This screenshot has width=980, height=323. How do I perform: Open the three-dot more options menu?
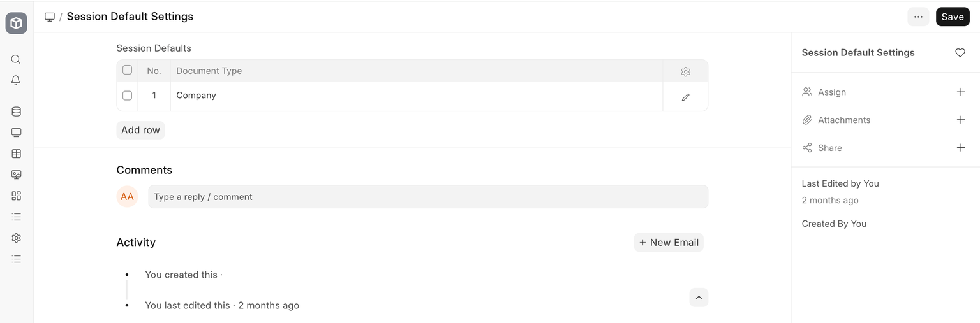coord(918,17)
